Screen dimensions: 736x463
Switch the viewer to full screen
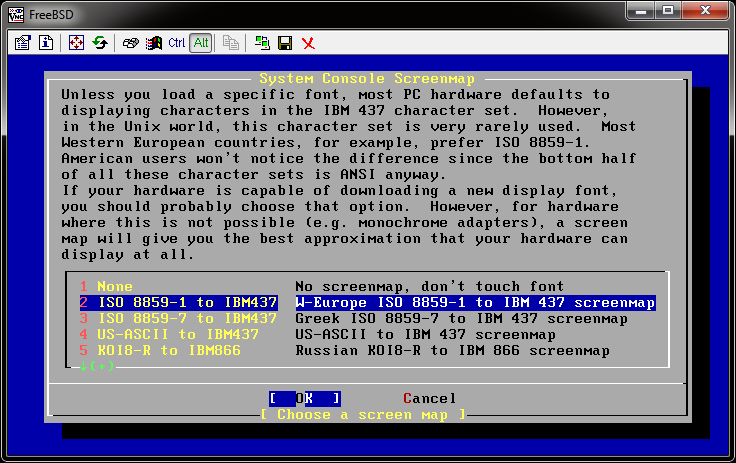[76, 43]
